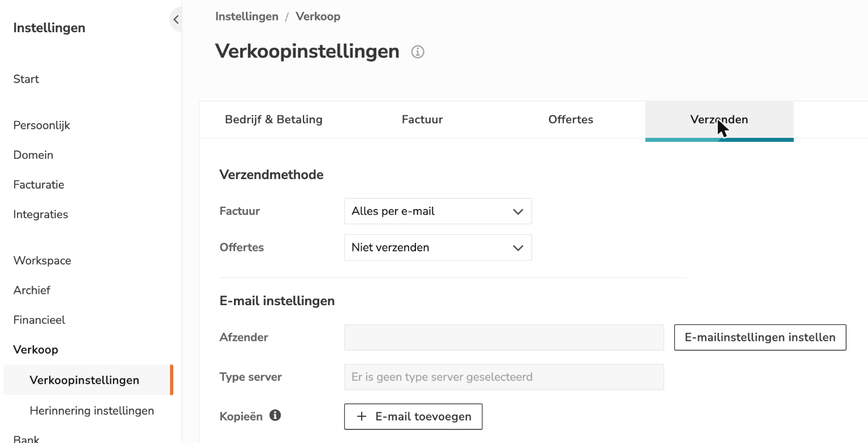
Task: Open the Factuur verzendmethode dropdown
Action: (x=438, y=211)
